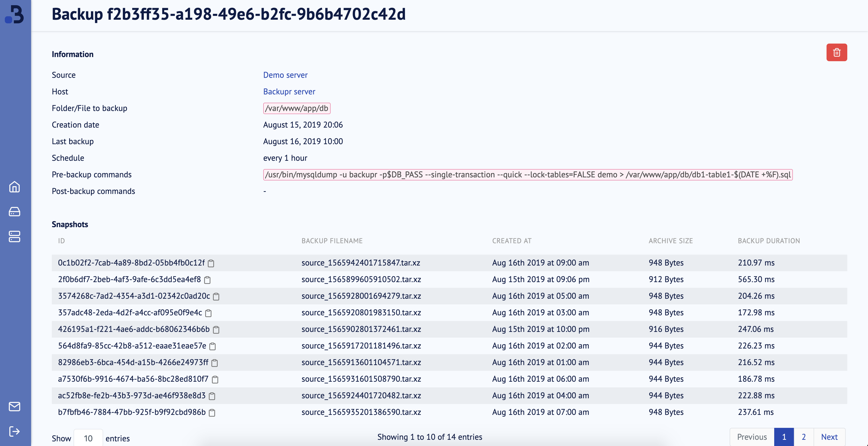The image size is (868, 446).
Task: Copy snapshot ID ac52fb8e-fe2b-43b3-973d-ae46f938e8d3
Action: click(x=212, y=396)
